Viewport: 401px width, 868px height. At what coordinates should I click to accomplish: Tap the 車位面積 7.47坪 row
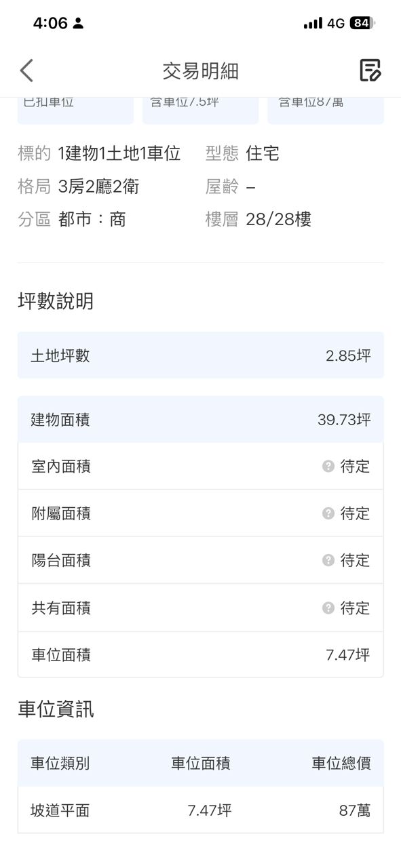click(x=201, y=654)
